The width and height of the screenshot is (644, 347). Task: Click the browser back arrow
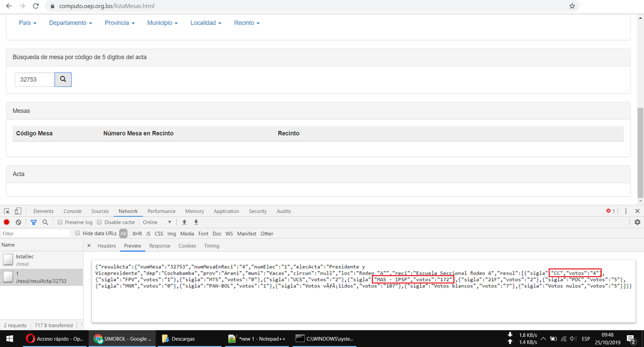point(8,6)
